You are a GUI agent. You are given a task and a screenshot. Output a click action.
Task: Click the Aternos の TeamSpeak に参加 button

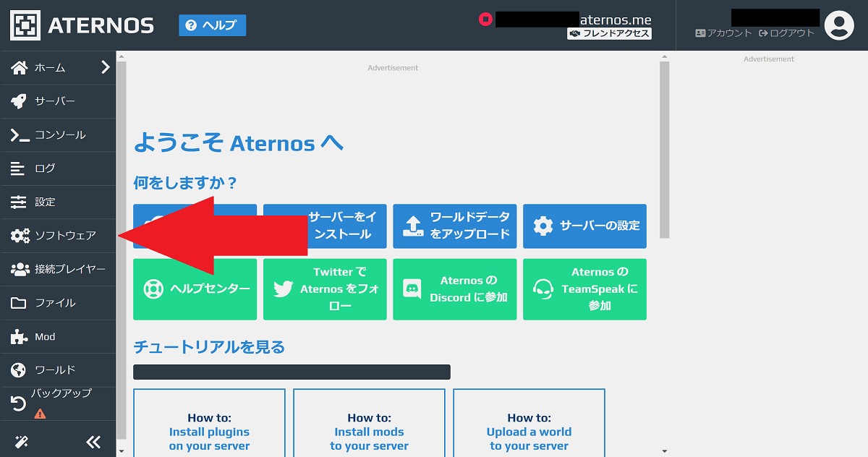tap(584, 289)
